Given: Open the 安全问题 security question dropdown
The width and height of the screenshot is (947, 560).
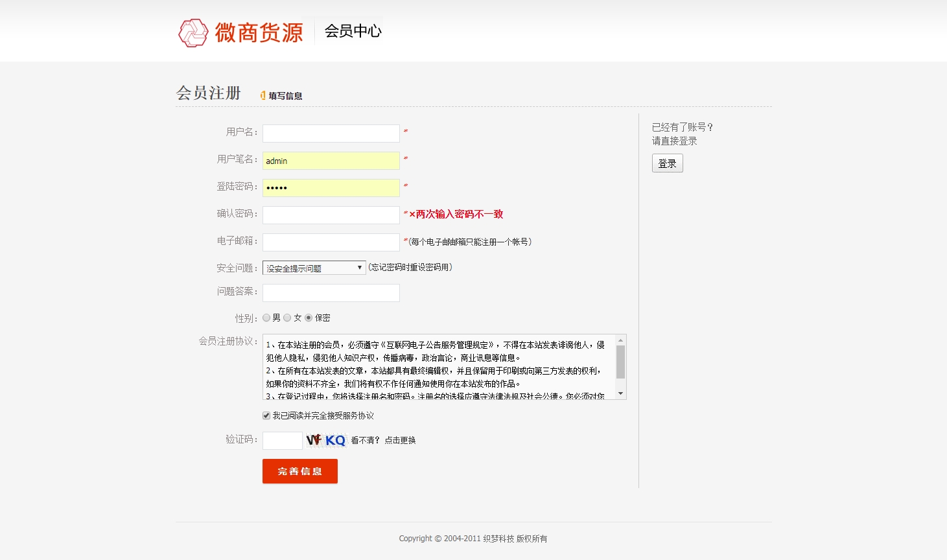Looking at the screenshot, I should [x=314, y=268].
